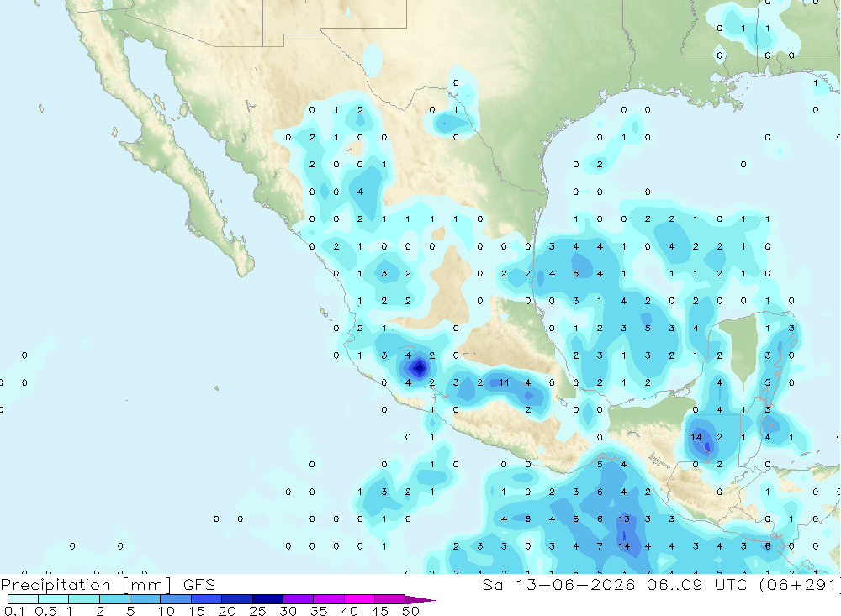Click the '8' value in the southern Pacific row
841x616 pixels.
point(528,519)
